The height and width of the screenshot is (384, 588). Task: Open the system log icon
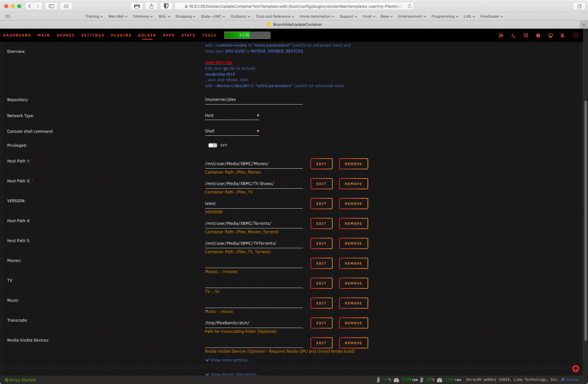(563, 35)
